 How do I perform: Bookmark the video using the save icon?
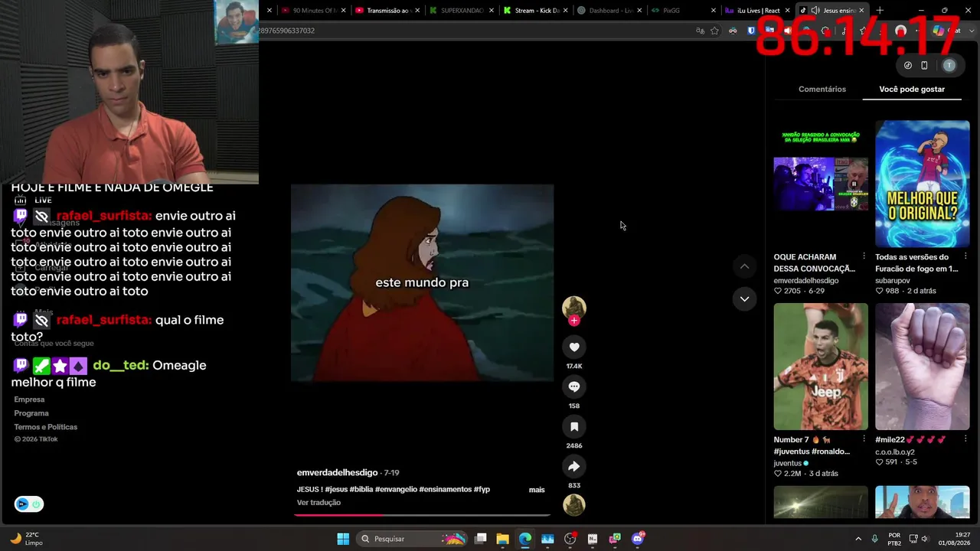click(x=574, y=427)
